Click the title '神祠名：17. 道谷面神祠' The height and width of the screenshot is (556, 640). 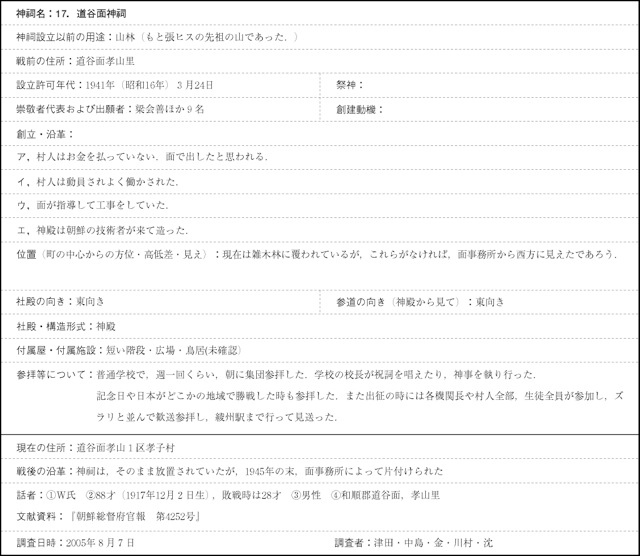71,13
